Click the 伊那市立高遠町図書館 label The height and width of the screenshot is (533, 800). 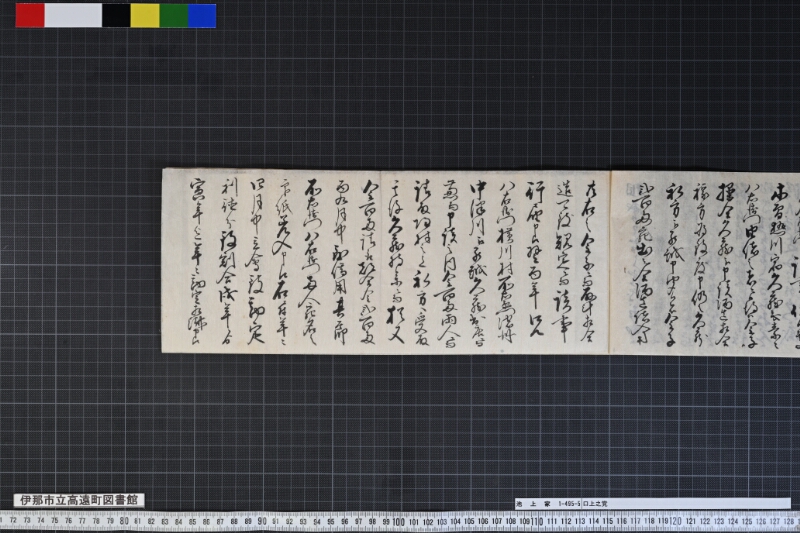[x=79, y=500]
